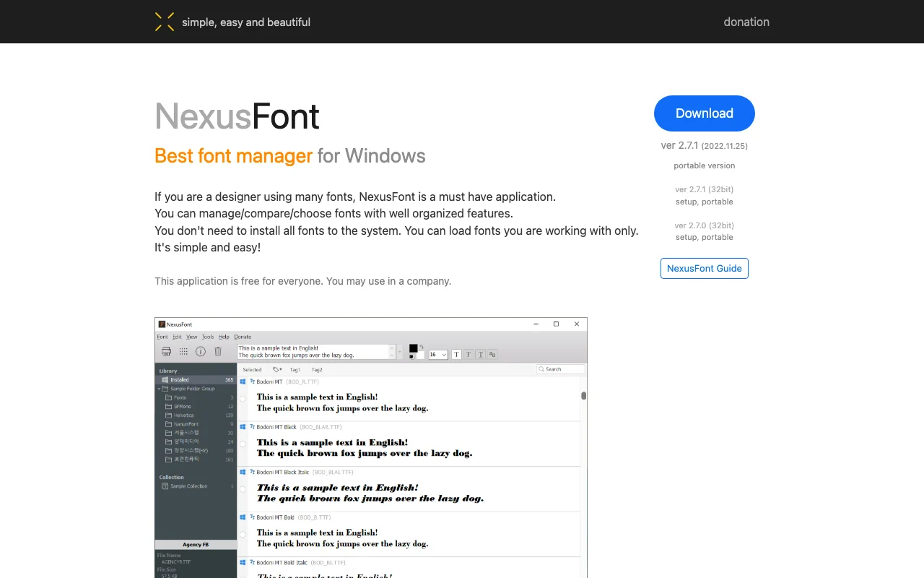
Task: Click the Print icon in NexusFont toolbar
Action: [x=166, y=351]
